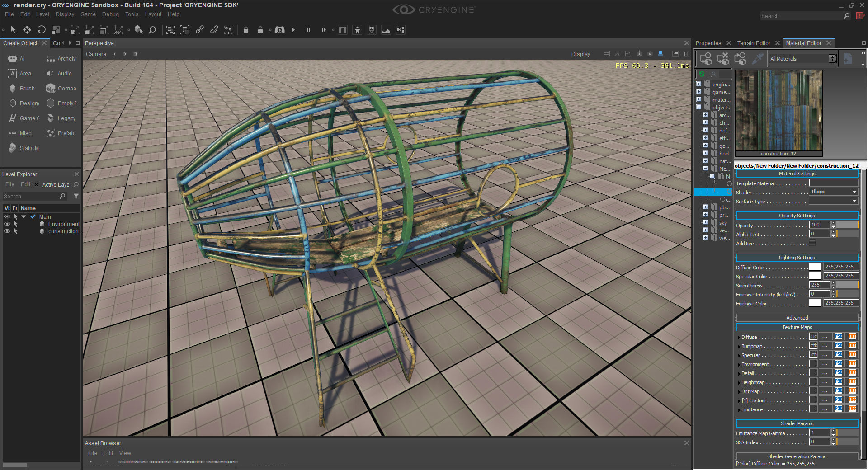Toggle the frozen arrow of the Environment object
Screen dimensions: 868x470
(x=15, y=224)
